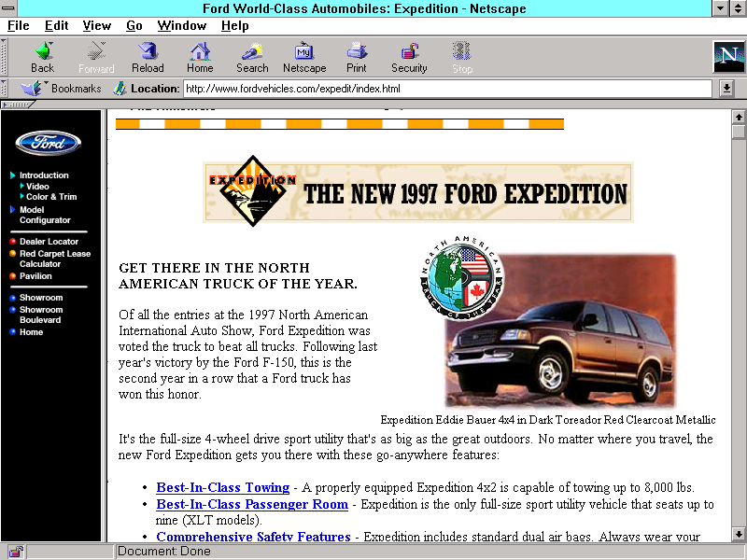The width and height of the screenshot is (747, 560).
Task: Go to Home in Ford sidebar
Action: [x=32, y=332]
